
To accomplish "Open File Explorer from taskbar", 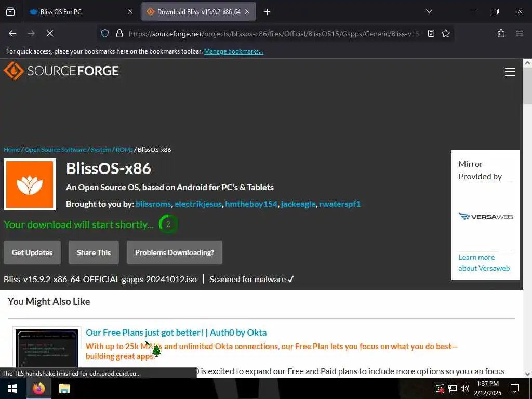I will pos(64,389).
